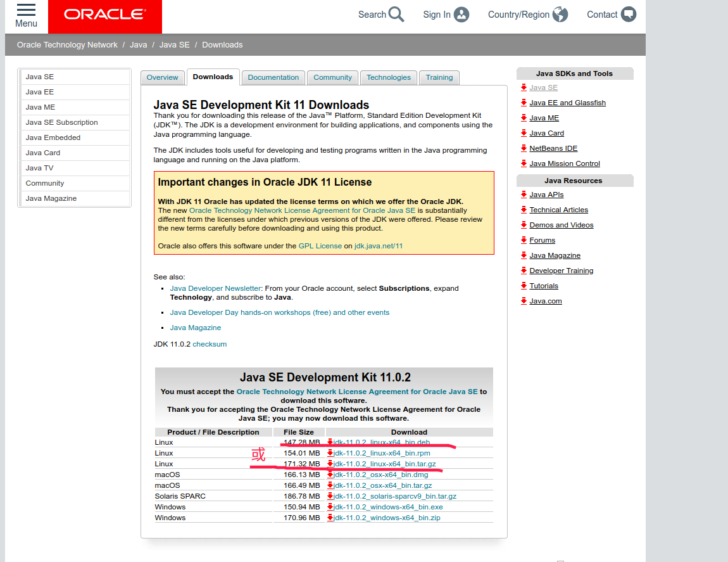This screenshot has width=728, height=562.
Task: Select Java SE in left sidebar
Action: coord(75,77)
